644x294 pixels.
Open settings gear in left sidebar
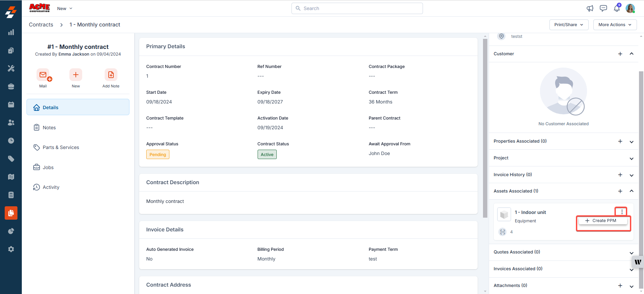coord(11,249)
